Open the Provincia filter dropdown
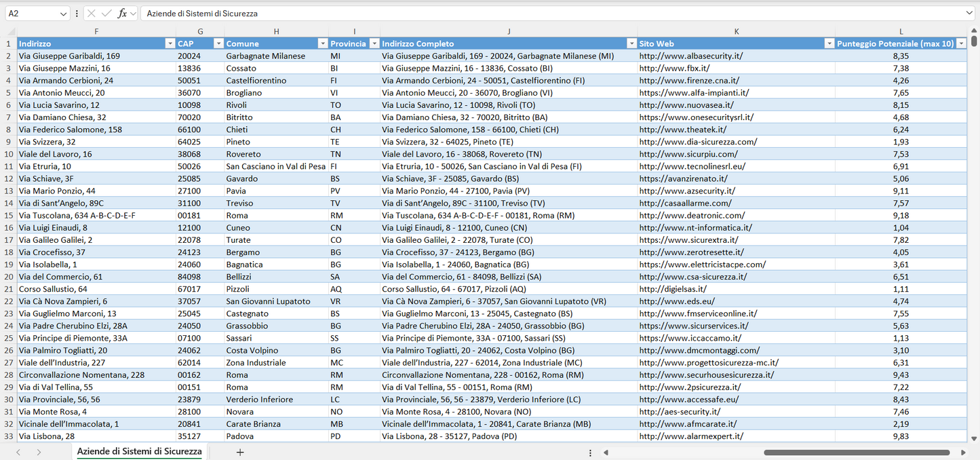980x460 pixels. 373,43
